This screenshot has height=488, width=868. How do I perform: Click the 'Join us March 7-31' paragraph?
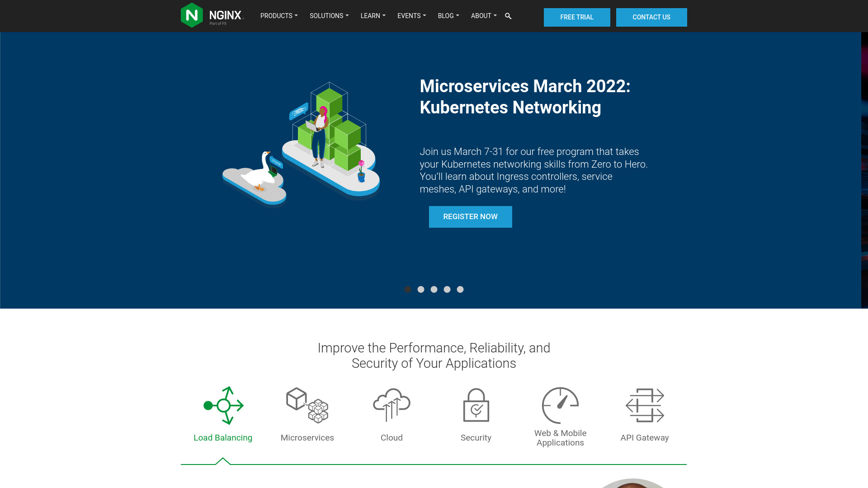[534, 170]
